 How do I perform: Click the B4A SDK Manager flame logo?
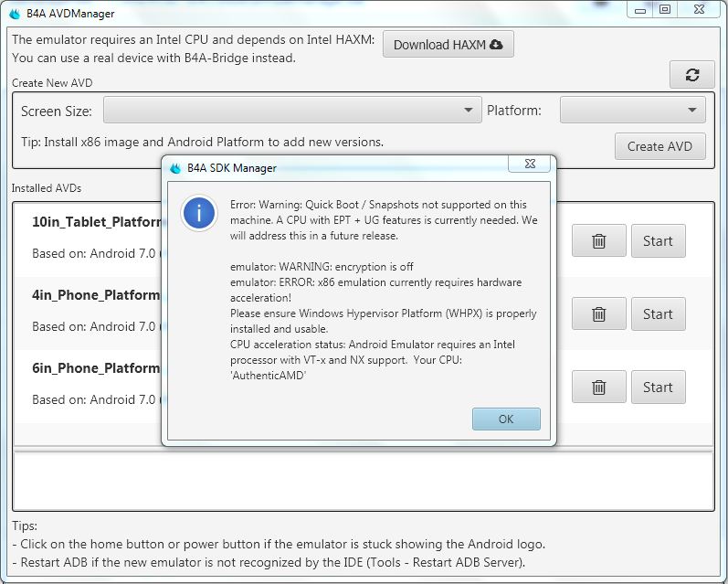[x=175, y=168]
